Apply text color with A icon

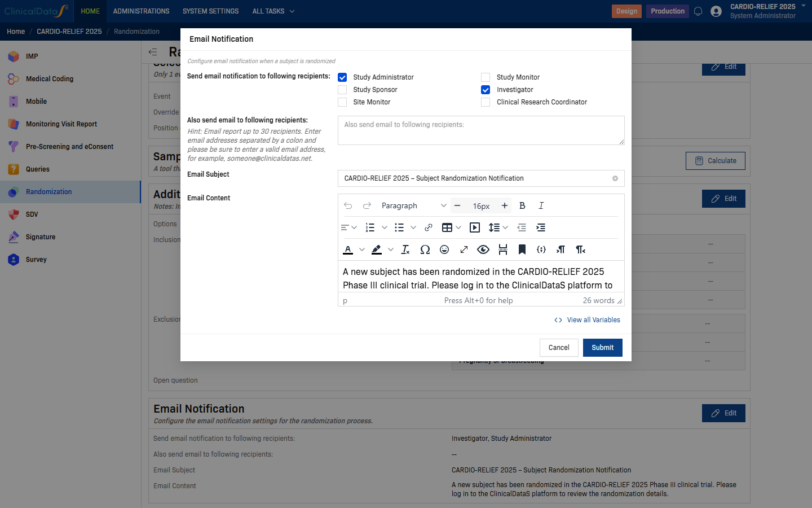point(348,249)
